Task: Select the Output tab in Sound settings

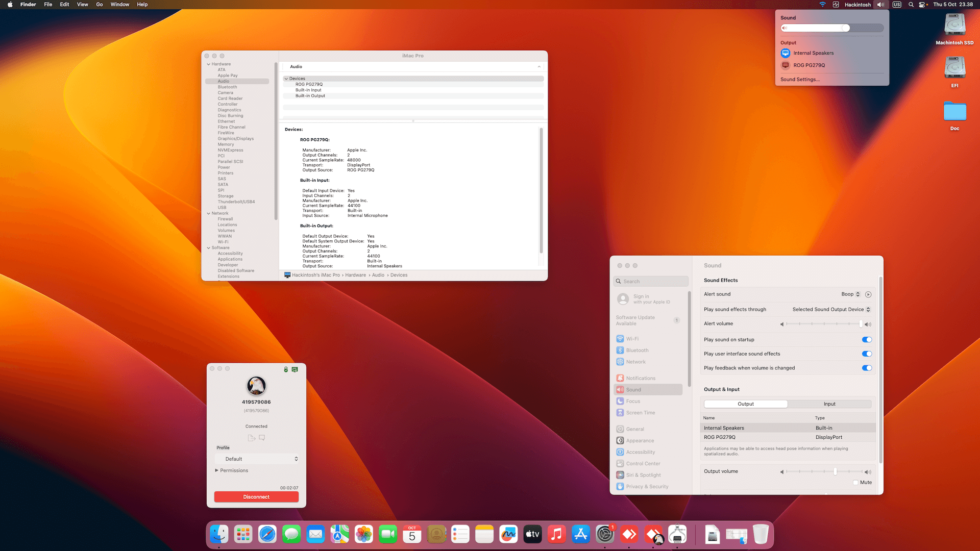Action: pyautogui.click(x=746, y=404)
